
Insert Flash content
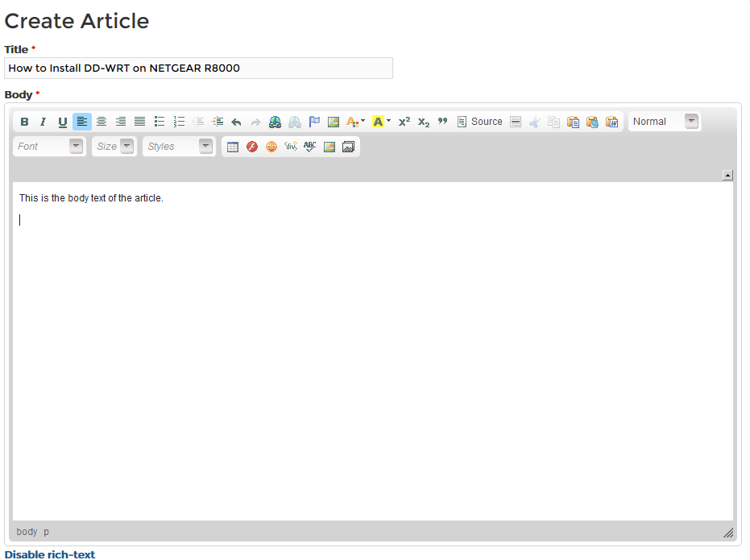coord(252,147)
